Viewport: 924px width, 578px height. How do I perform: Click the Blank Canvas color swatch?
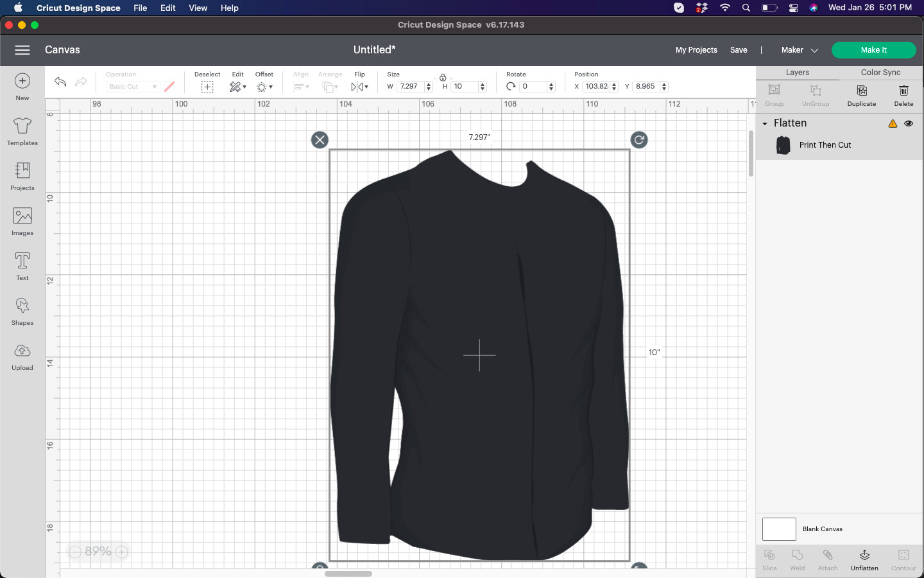coord(779,529)
